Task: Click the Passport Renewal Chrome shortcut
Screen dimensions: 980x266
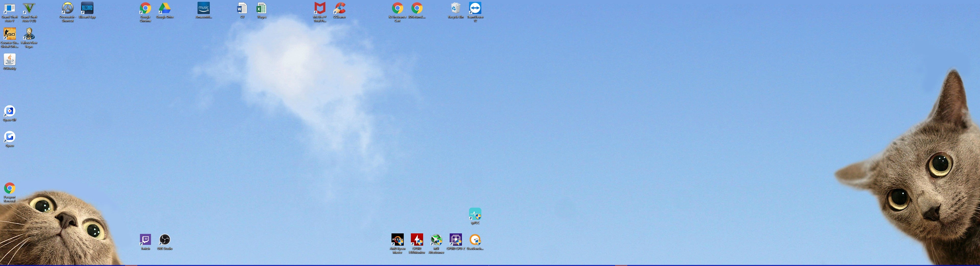Action: click(9, 193)
